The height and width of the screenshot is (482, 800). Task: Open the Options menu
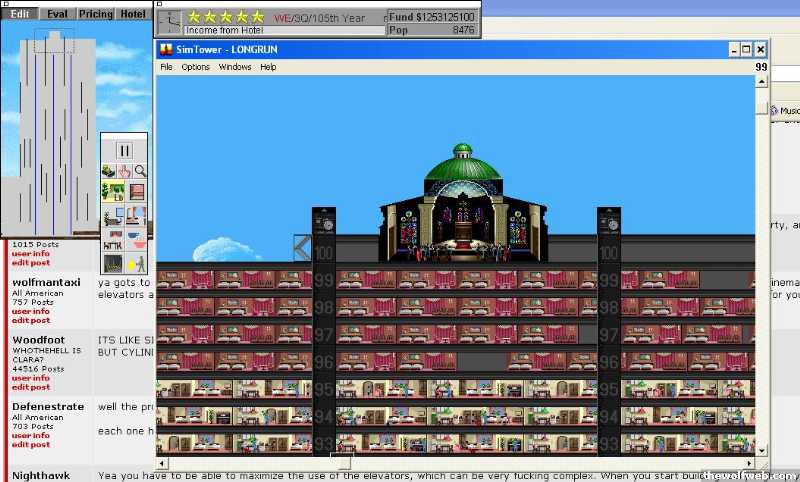[x=195, y=67]
